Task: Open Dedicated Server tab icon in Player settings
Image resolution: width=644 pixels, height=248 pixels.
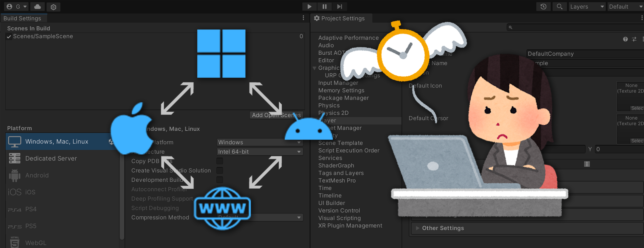Action: 587,164
